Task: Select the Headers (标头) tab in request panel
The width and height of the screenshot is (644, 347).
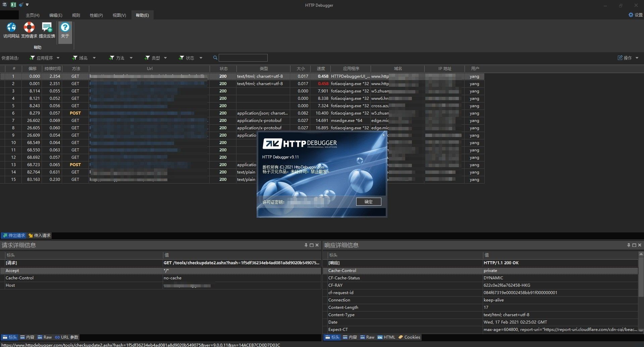Action: (x=9, y=337)
